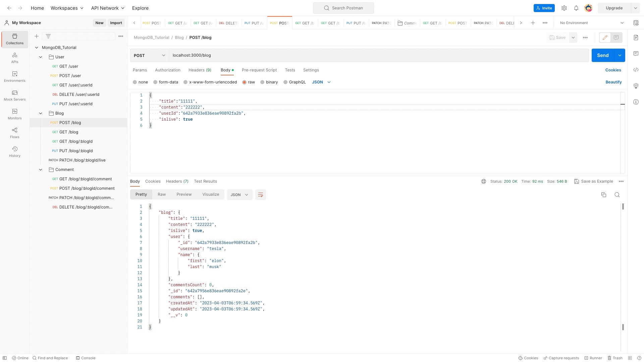Open the Send options dropdown arrow
This screenshot has height=362, width=644.
(620, 55)
